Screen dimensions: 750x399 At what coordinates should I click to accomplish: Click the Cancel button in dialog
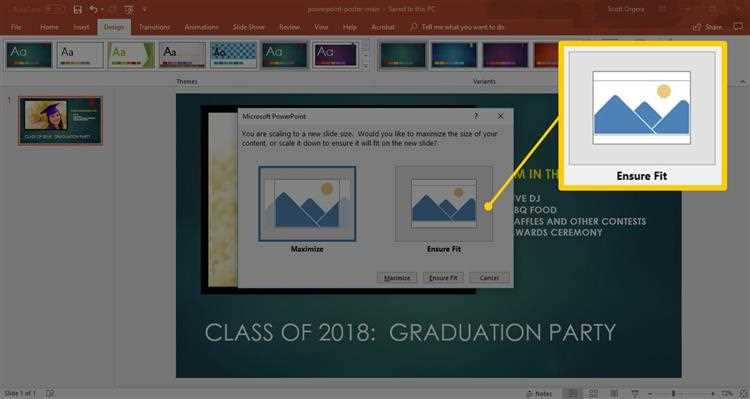pos(489,277)
